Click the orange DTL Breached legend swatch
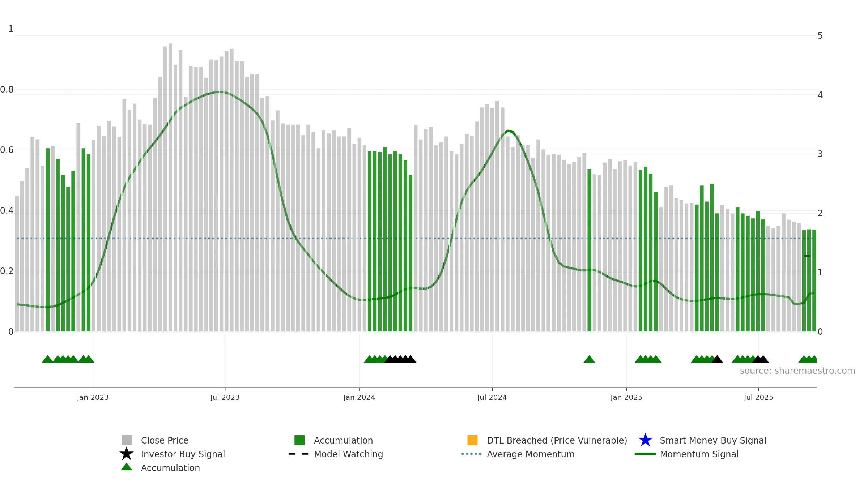Image resolution: width=868 pixels, height=488 pixels. (x=472, y=440)
